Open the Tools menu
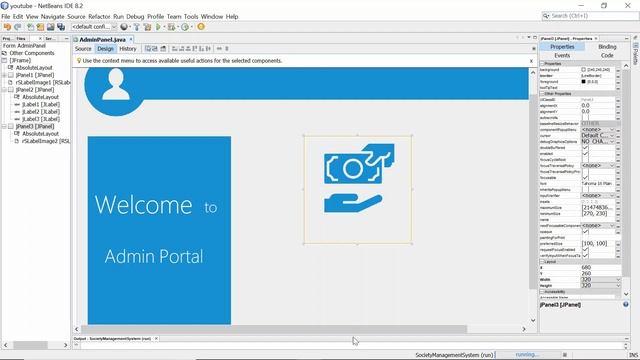This screenshot has height=360, width=640. click(191, 17)
